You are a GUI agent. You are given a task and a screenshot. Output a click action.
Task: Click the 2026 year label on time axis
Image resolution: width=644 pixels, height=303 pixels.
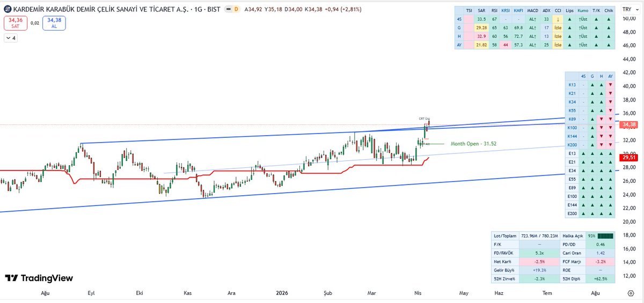282,293
